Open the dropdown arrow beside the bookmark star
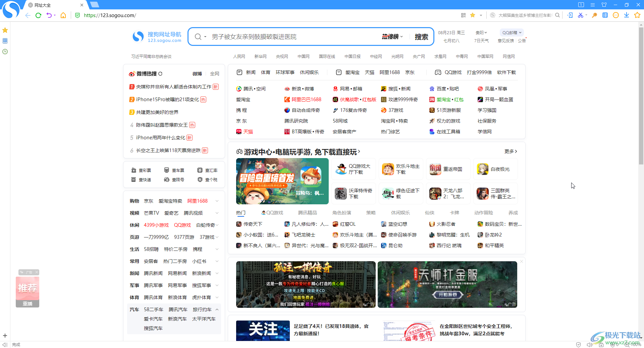644x348 pixels. 481,15
